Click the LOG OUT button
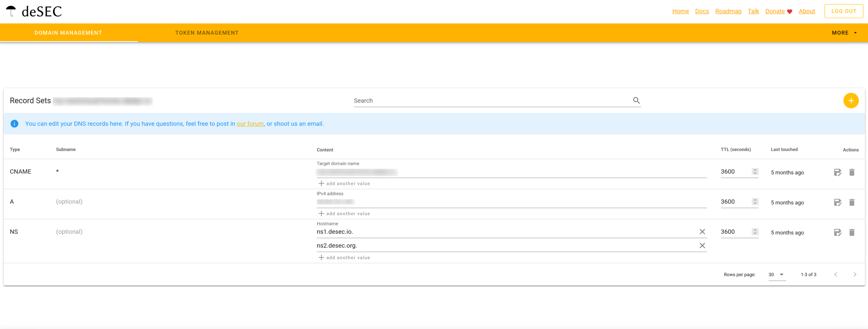 [843, 11]
